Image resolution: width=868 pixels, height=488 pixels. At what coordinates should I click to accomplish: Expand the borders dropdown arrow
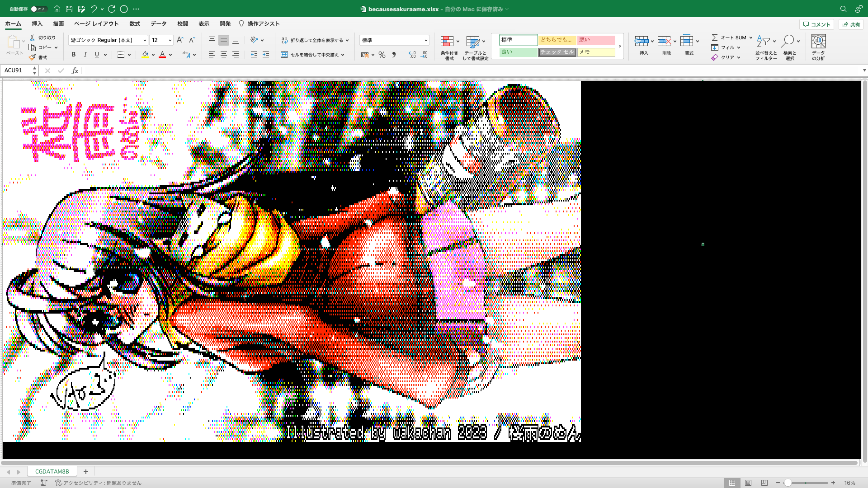(x=129, y=55)
